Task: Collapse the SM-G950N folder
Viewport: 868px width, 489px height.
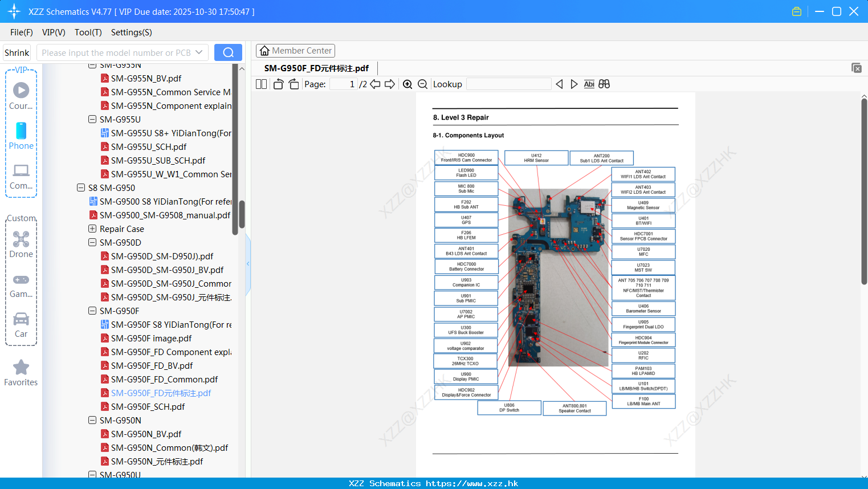Action: point(92,420)
